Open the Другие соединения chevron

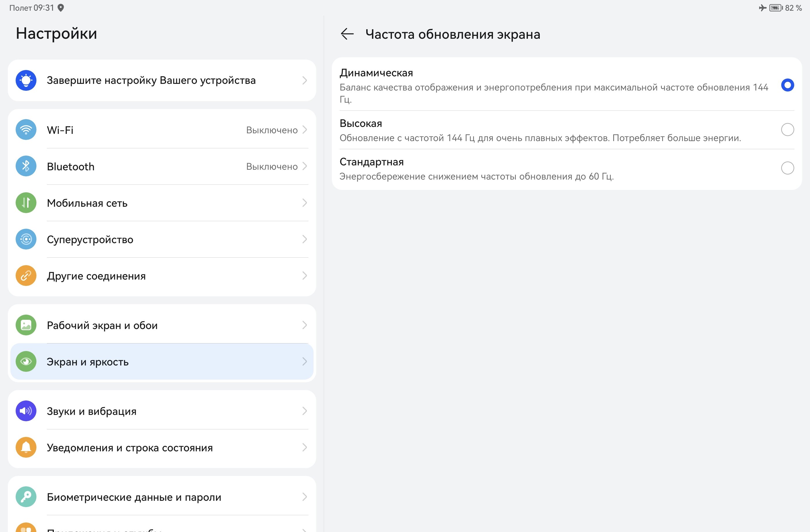point(305,276)
